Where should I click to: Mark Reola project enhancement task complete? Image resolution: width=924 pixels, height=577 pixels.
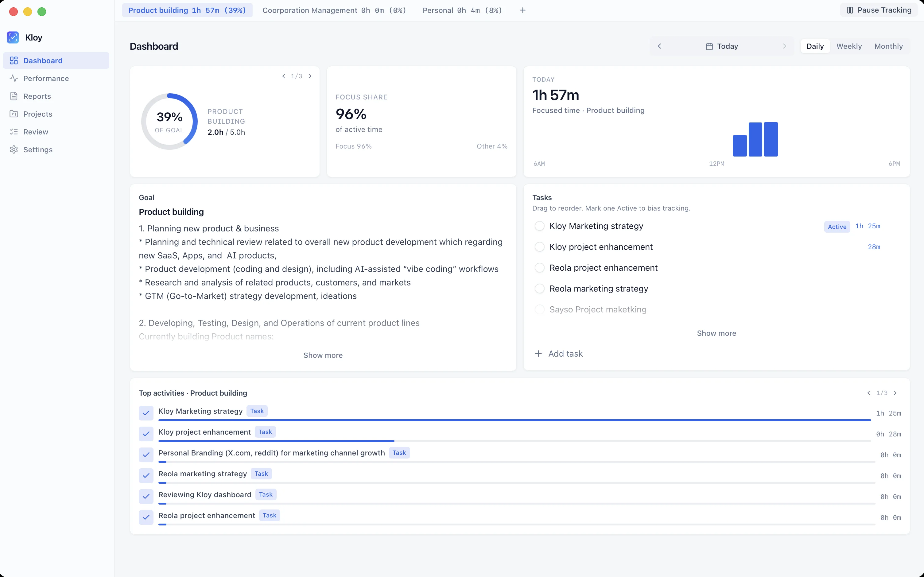[x=539, y=268]
